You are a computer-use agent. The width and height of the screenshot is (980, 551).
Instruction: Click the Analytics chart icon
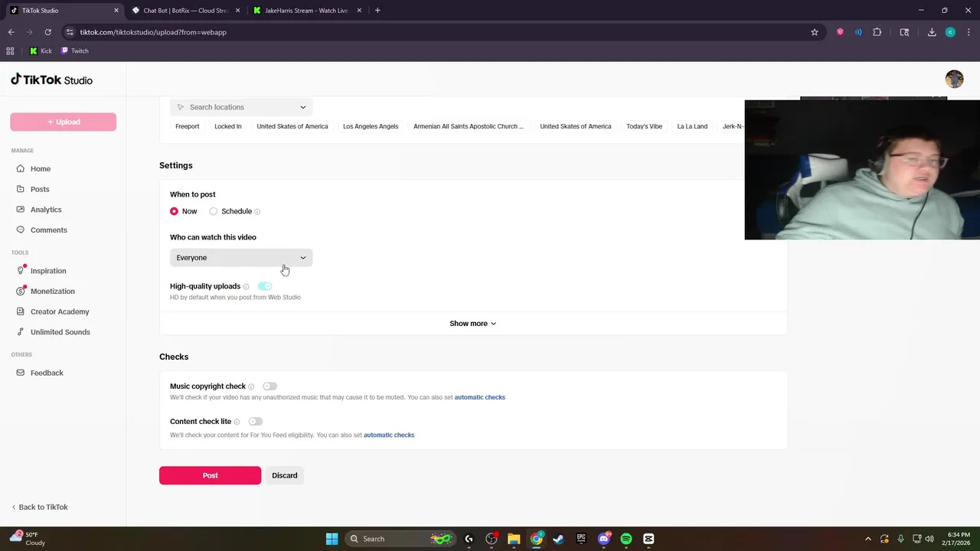(20, 210)
